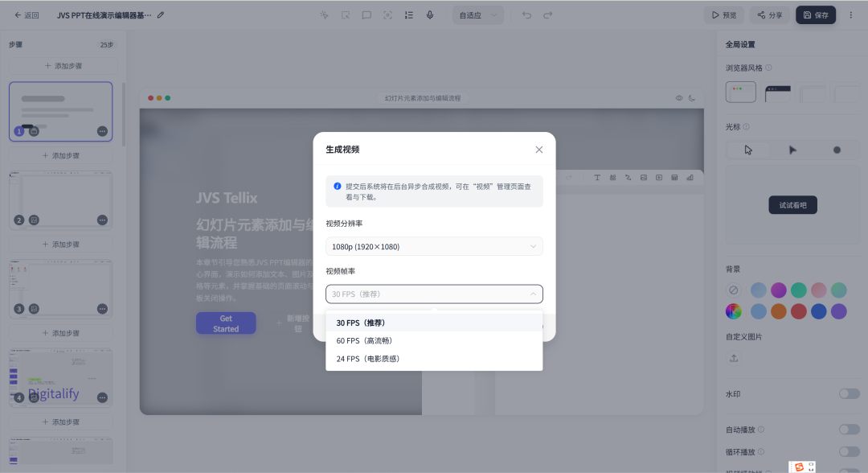Click the chart icon in slide toolbar
The image size is (868, 473).
(690, 178)
